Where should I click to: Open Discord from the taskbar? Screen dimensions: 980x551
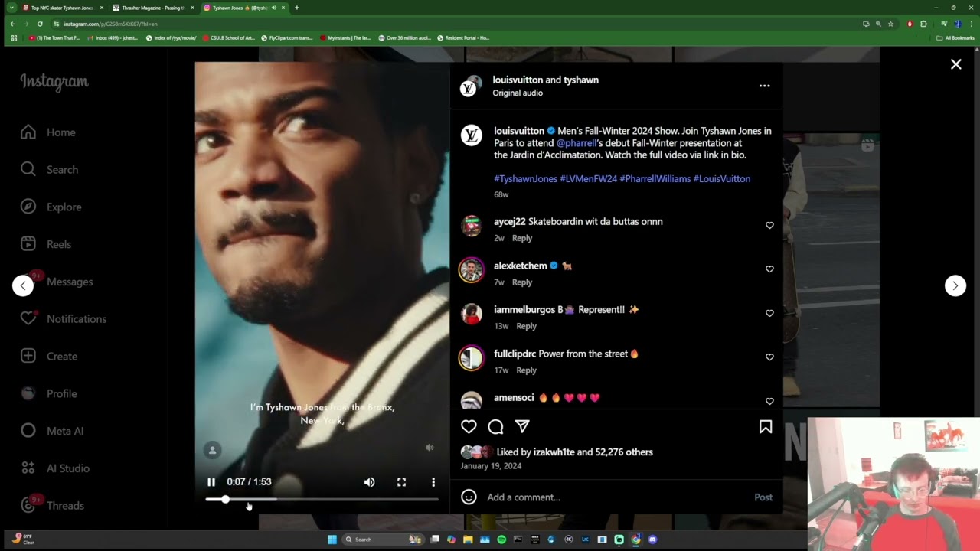[652, 540]
